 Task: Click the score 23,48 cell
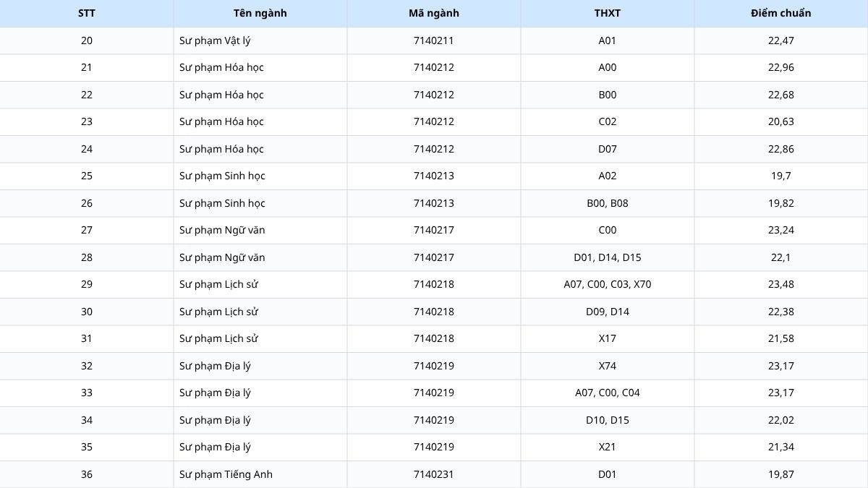pos(781,284)
